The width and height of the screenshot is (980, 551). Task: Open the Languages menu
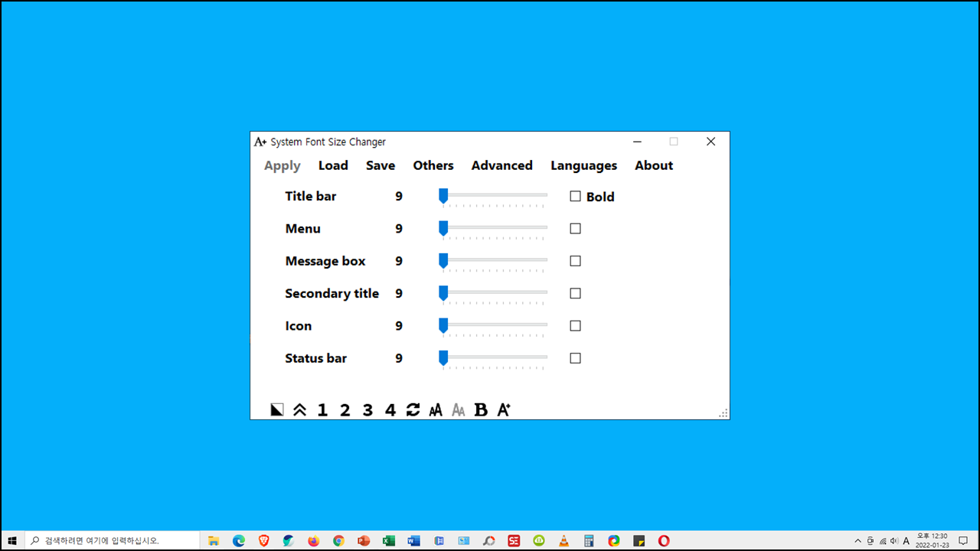583,166
